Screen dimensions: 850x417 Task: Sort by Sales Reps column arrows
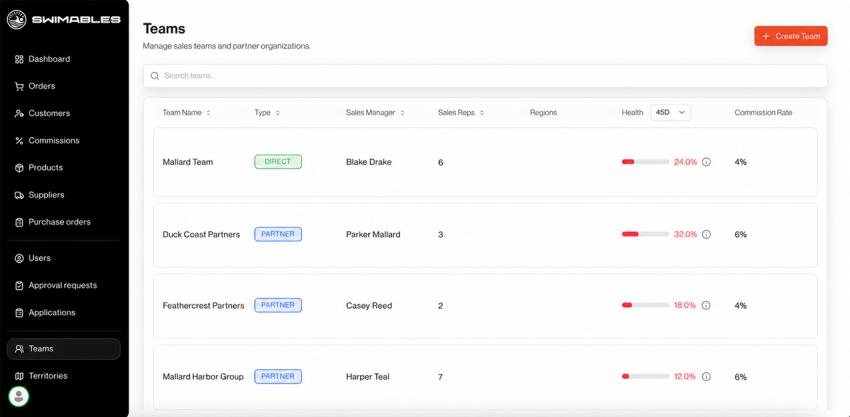click(x=482, y=113)
